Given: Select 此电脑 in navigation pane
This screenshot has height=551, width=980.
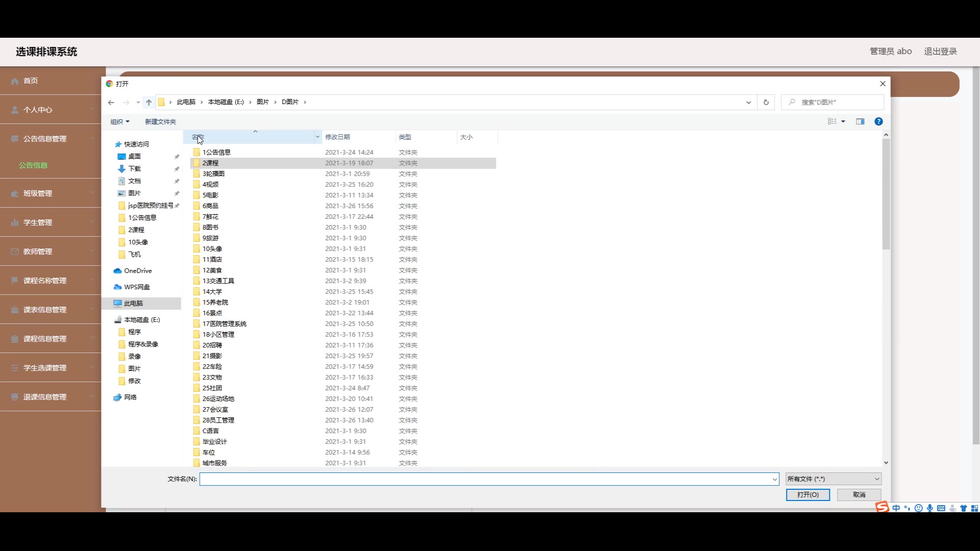Looking at the screenshot, I should [133, 304].
